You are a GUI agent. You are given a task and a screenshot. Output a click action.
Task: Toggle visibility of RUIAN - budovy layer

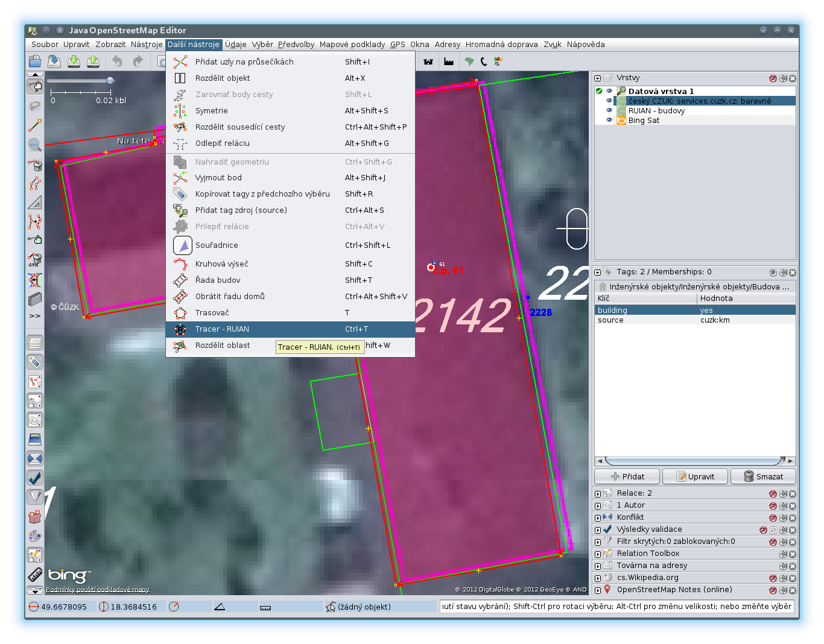tap(609, 110)
